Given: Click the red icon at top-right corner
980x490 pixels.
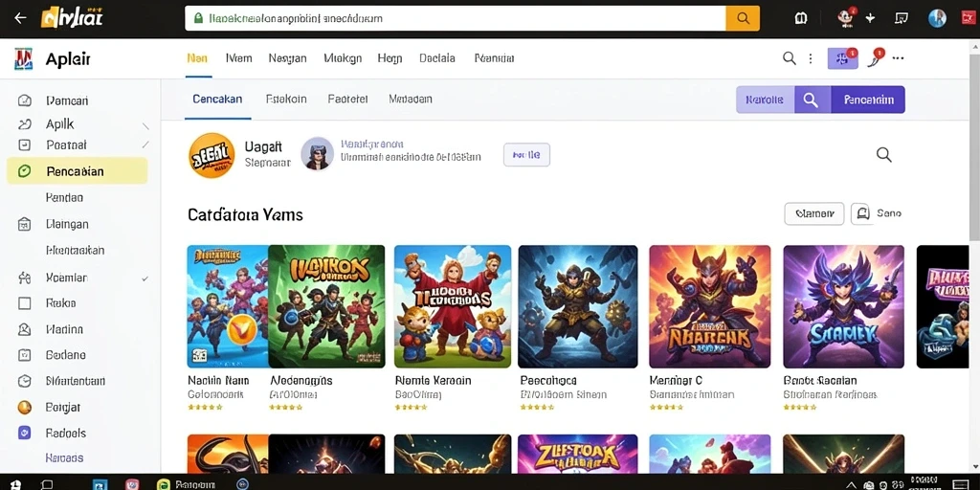Looking at the screenshot, I should (x=968, y=18).
